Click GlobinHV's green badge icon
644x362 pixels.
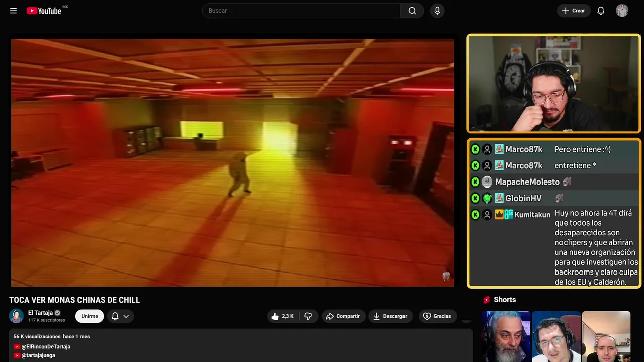[x=487, y=198]
